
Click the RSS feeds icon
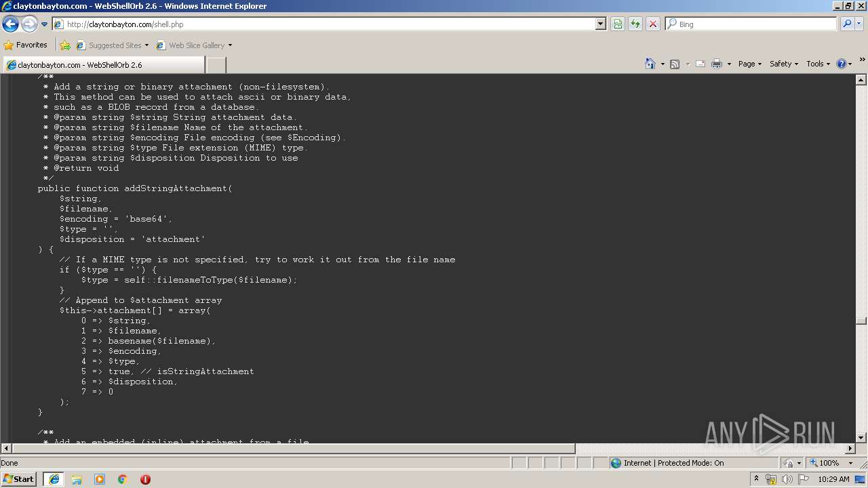pyautogui.click(x=675, y=64)
